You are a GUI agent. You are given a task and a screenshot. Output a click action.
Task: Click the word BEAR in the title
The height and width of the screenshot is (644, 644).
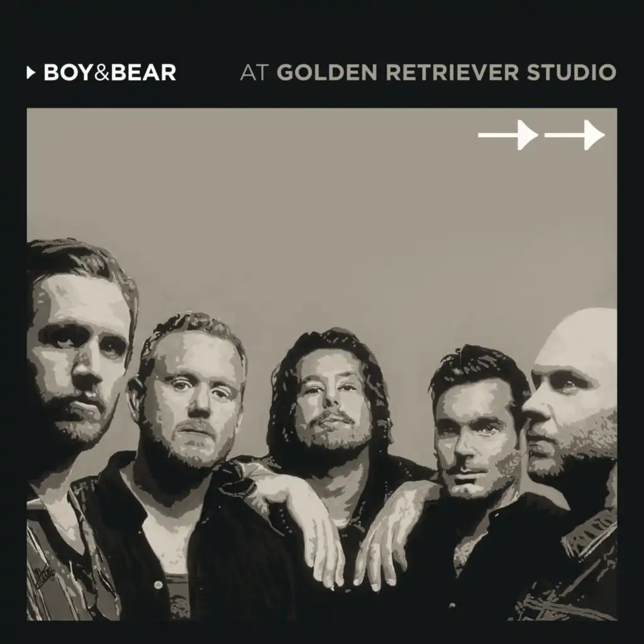143,73
